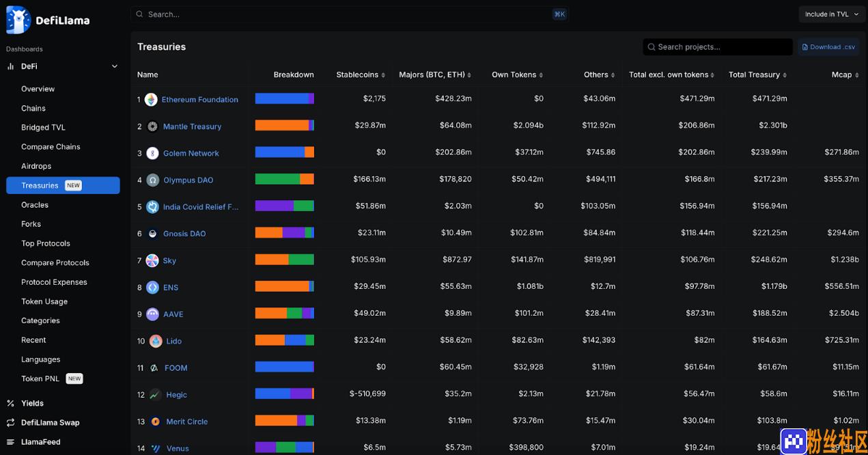Click the DeFi bar chart icon
The image size is (868, 455).
pyautogui.click(x=11, y=66)
